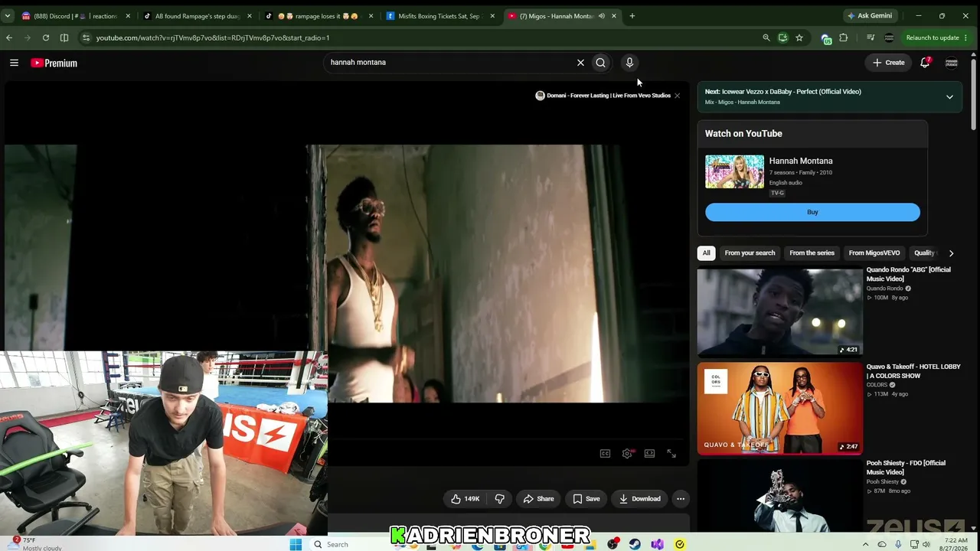This screenshot has height=551, width=980.
Task: Open Chrome extensions puzzle icon
Action: click(844, 37)
